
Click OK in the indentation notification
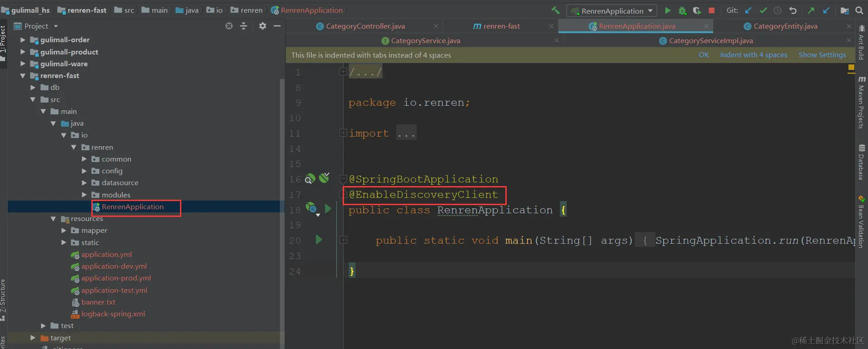coord(703,55)
